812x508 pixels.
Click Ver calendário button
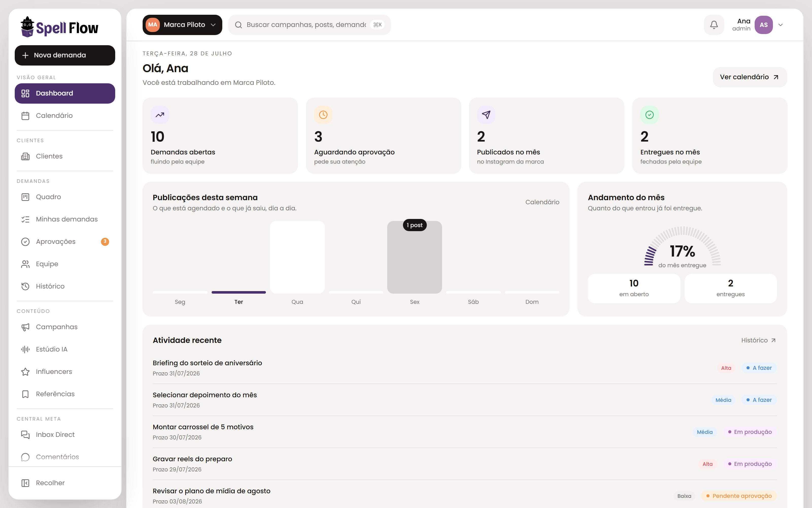point(750,77)
